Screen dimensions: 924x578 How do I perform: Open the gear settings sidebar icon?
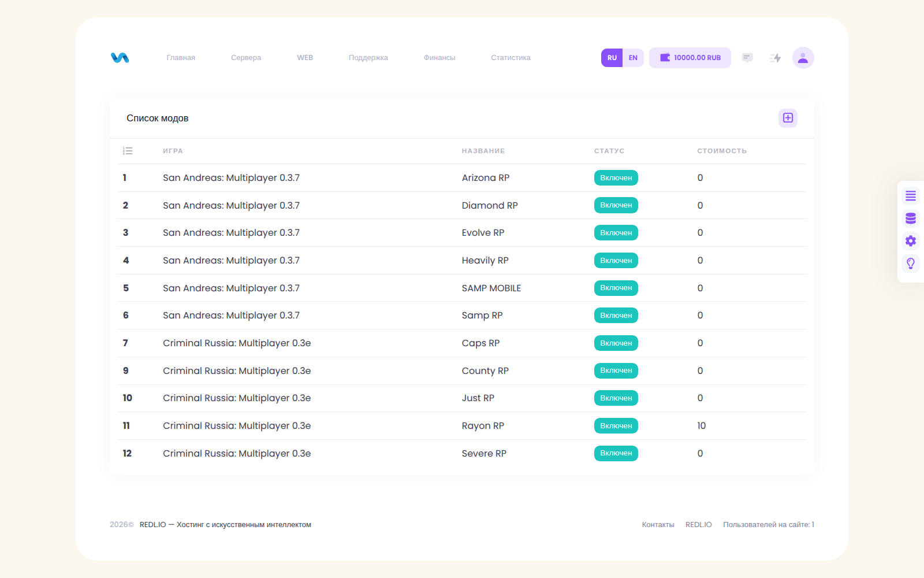(911, 241)
